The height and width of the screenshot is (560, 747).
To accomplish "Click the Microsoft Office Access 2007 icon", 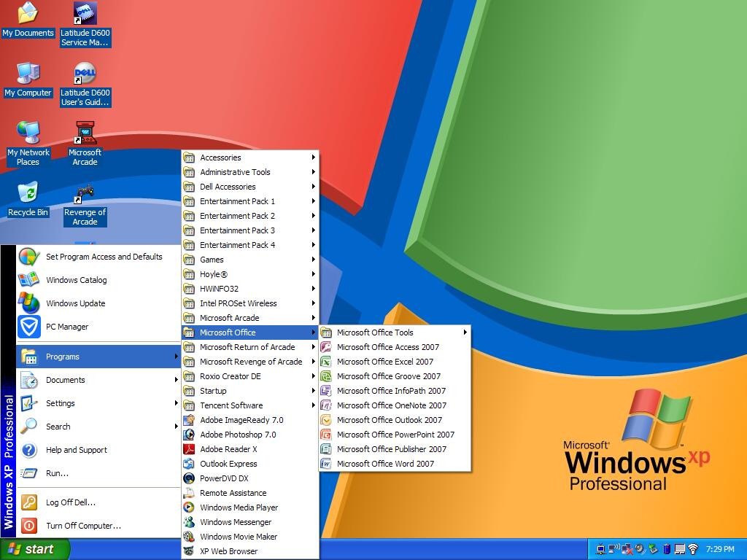I will pos(326,347).
